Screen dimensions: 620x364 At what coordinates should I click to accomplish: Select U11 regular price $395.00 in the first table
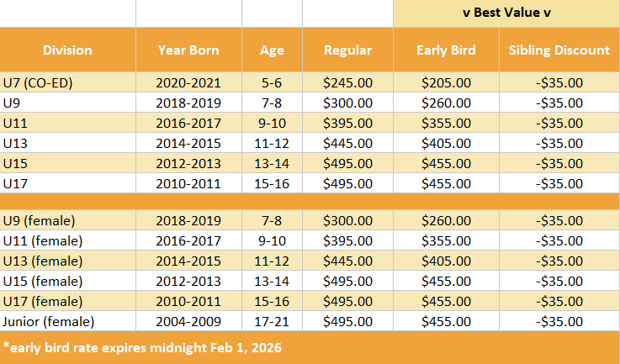(347, 123)
